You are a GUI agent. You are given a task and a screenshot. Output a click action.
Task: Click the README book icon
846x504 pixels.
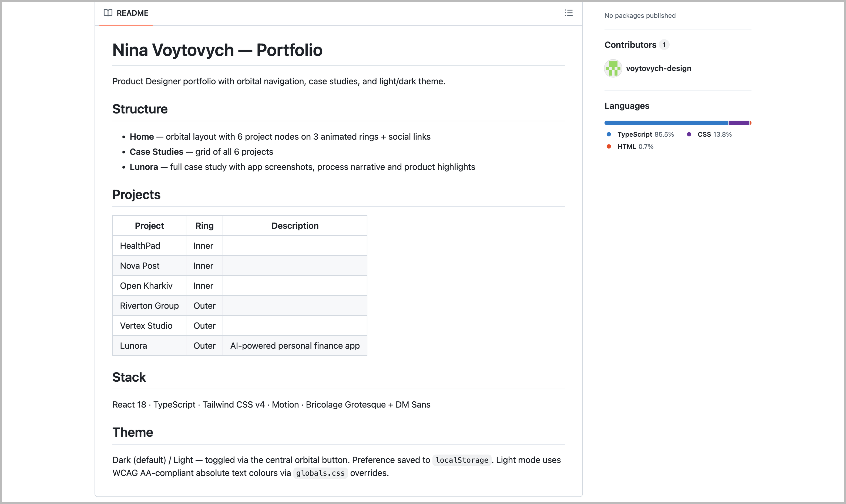pyautogui.click(x=108, y=13)
